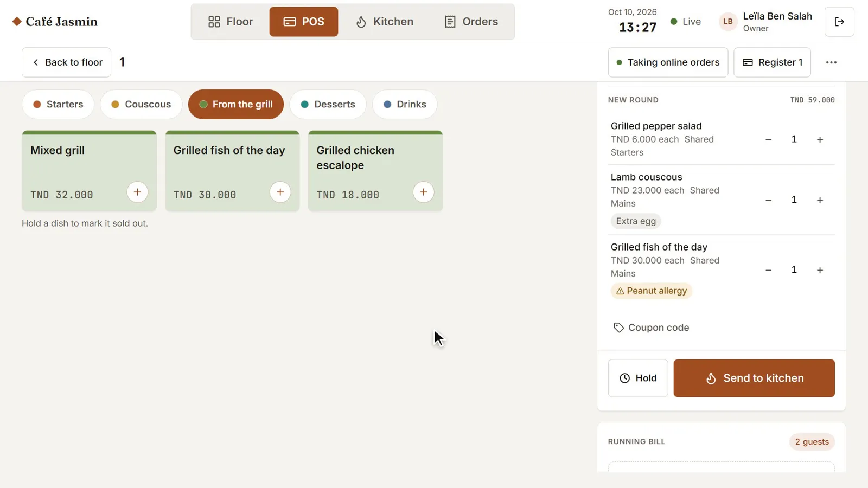
Task: Select the Desserts category
Action: 328,104
